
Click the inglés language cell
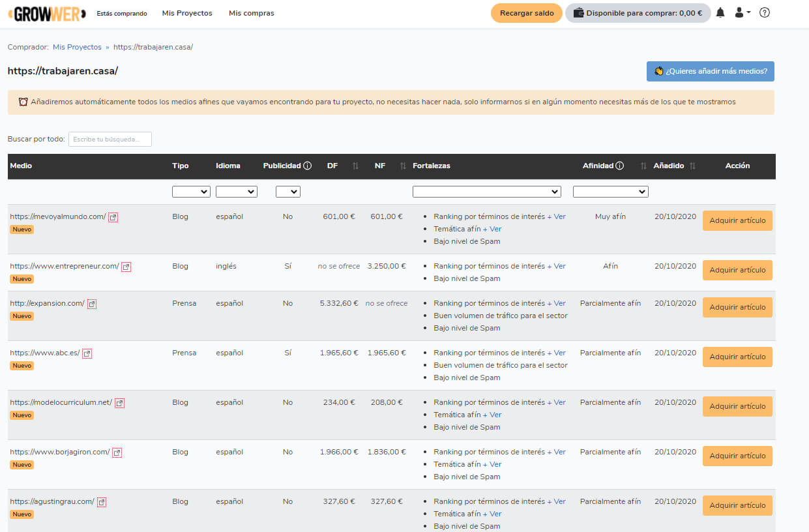point(226,266)
